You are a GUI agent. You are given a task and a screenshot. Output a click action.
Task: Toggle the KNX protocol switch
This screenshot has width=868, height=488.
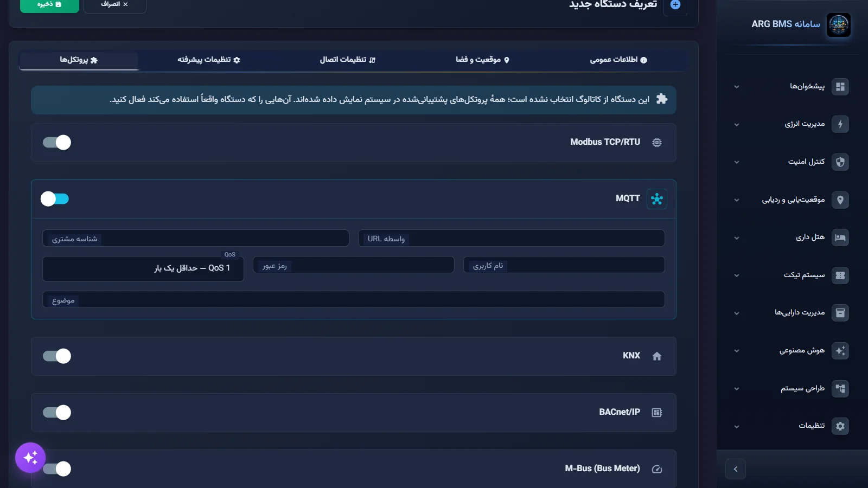tap(57, 356)
